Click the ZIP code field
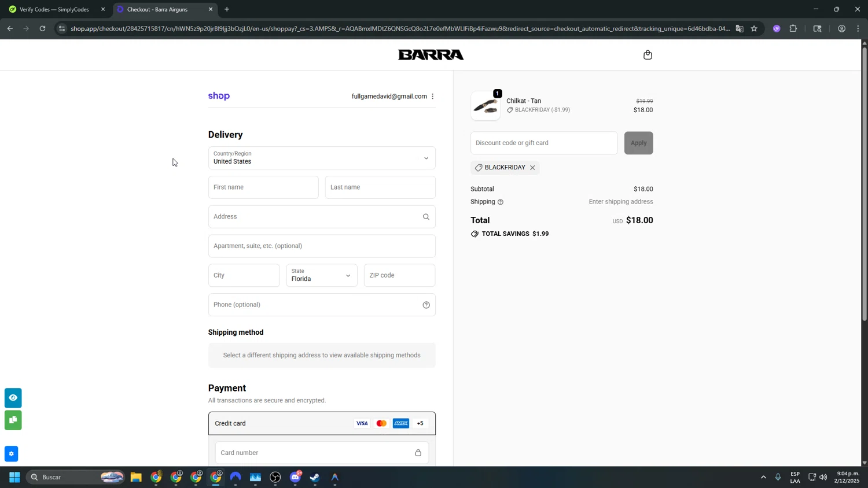 click(399, 275)
